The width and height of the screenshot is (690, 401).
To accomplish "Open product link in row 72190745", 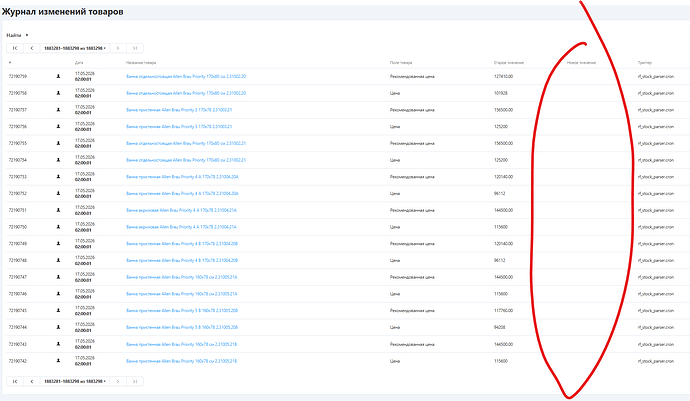I will (182, 310).
